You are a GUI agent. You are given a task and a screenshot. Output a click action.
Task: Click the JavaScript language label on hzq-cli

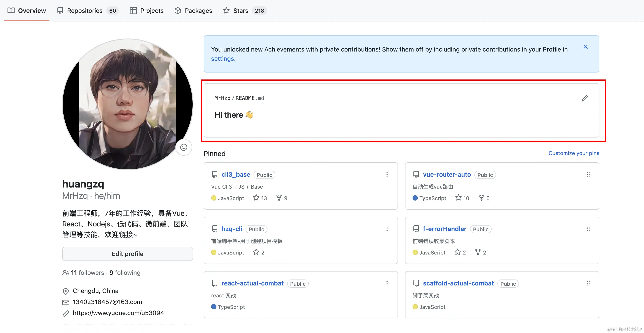coord(231,252)
